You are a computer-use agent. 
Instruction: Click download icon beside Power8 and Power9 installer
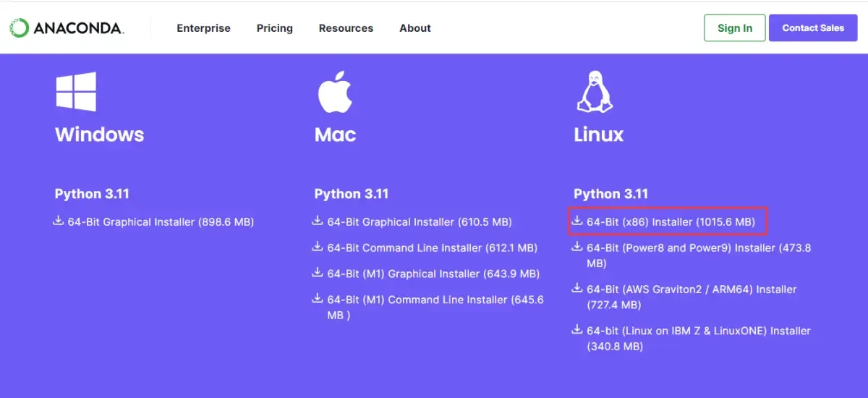577,247
